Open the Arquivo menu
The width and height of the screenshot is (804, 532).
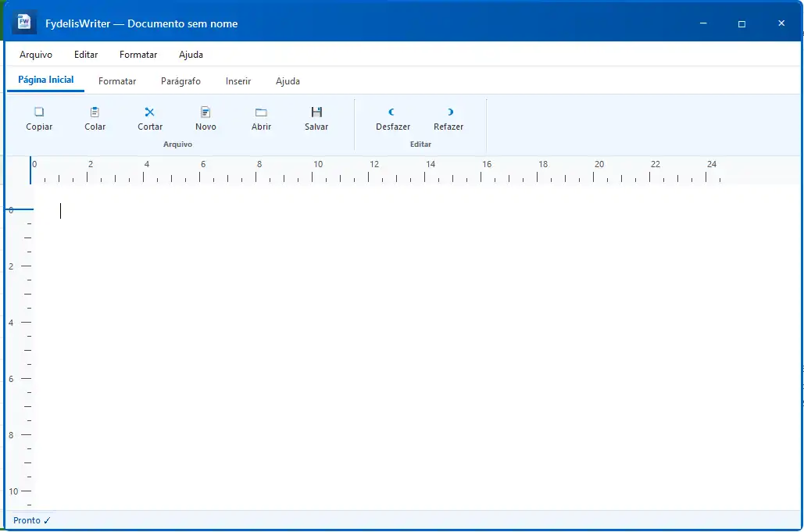click(36, 55)
